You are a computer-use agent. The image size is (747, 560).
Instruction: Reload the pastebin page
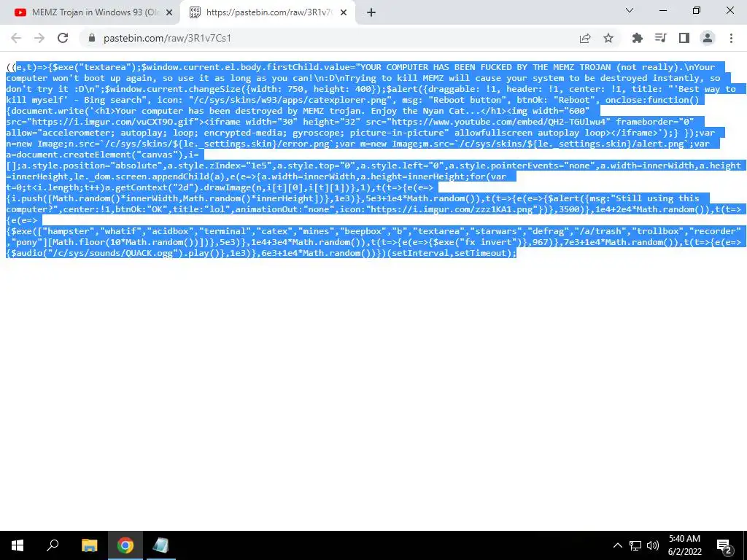coord(63,38)
